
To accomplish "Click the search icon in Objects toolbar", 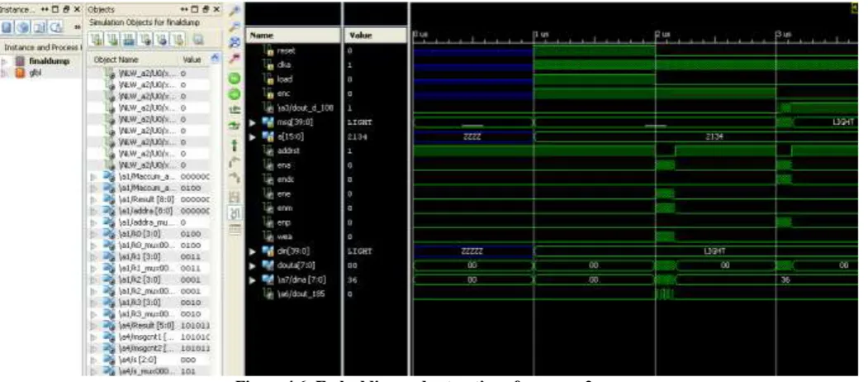I will (197, 40).
